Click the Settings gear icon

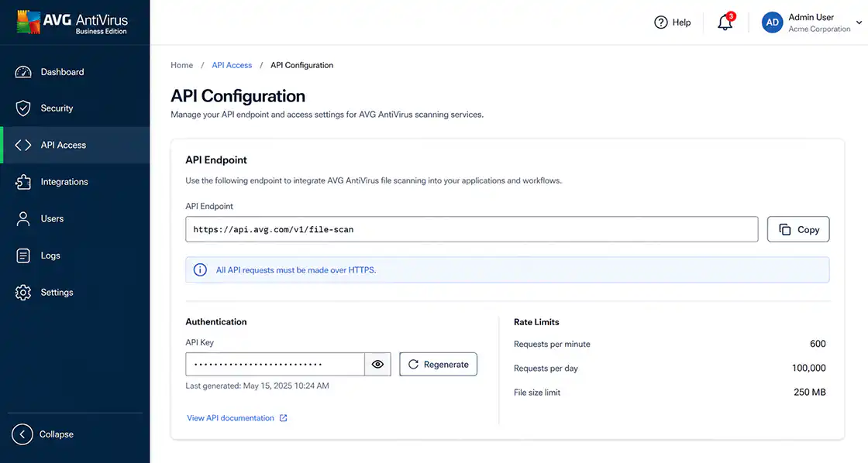click(x=23, y=292)
